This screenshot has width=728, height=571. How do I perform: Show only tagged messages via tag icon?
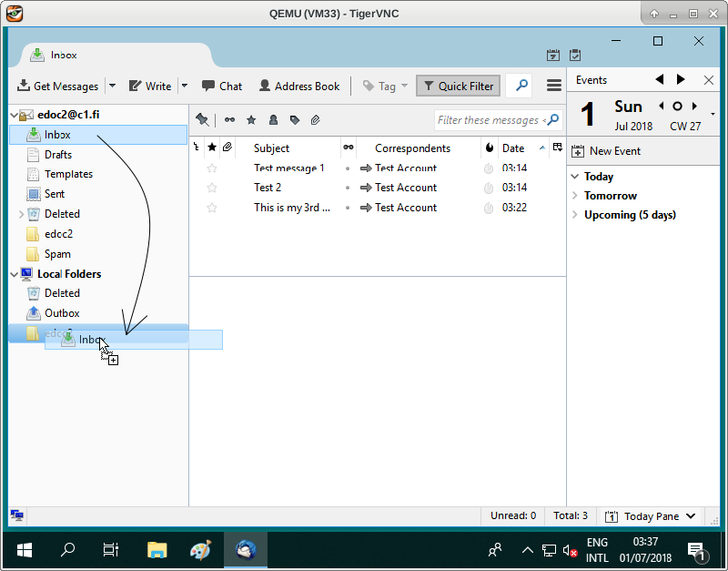point(294,119)
